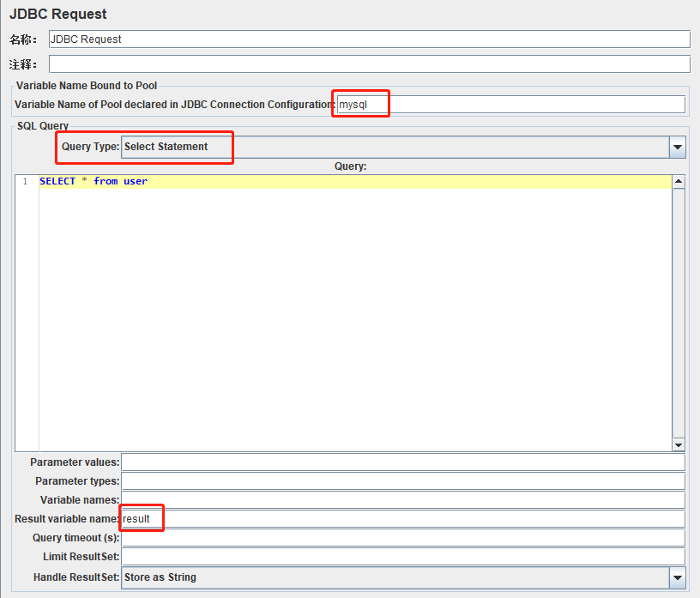
Task: Click the Query timeout (s) input field
Action: 403,538
